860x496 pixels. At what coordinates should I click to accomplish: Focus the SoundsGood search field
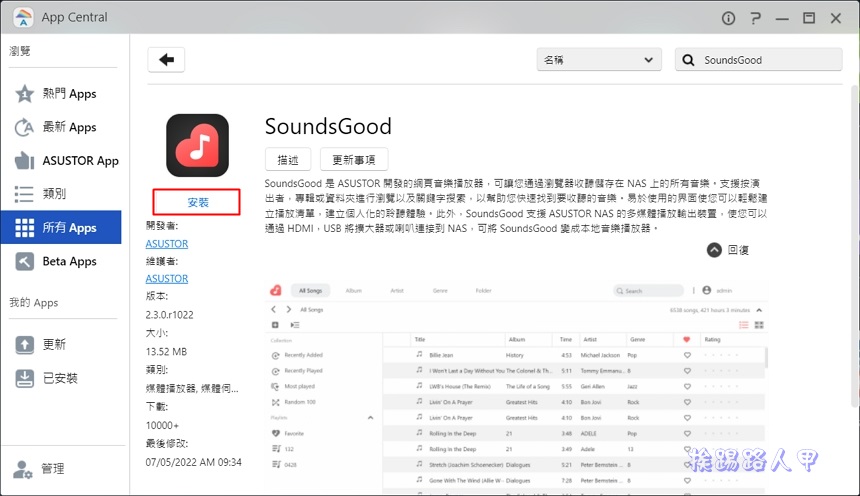tap(759, 60)
